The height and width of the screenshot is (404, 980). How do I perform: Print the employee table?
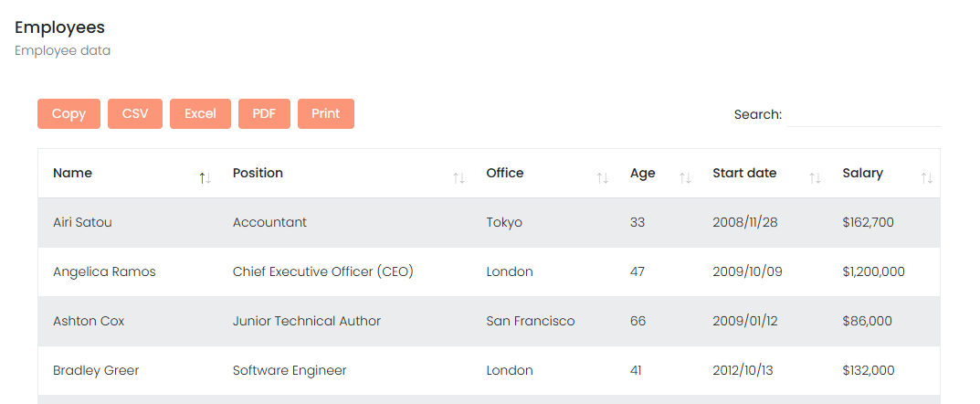[x=325, y=114]
